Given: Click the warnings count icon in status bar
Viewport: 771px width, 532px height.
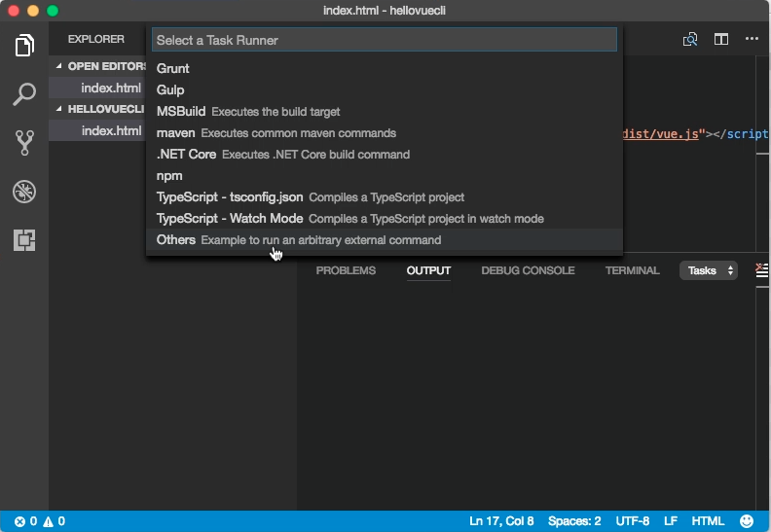Looking at the screenshot, I should click(x=49, y=521).
